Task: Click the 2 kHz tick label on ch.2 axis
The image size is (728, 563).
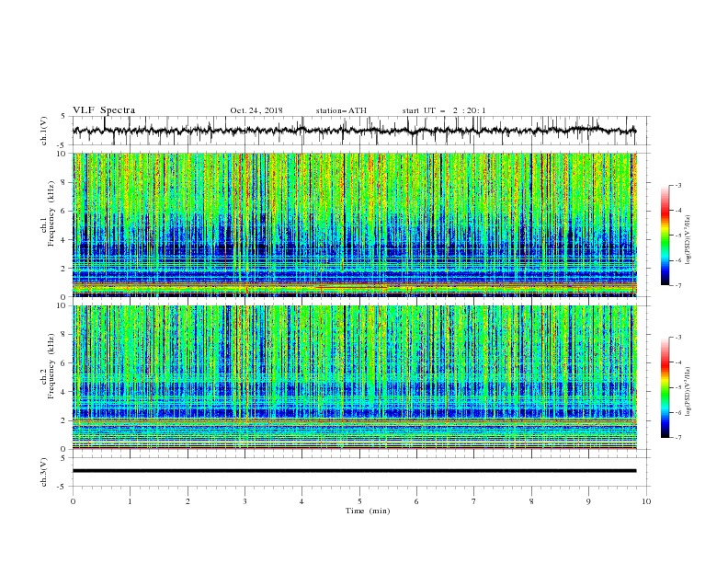Action: (63, 420)
